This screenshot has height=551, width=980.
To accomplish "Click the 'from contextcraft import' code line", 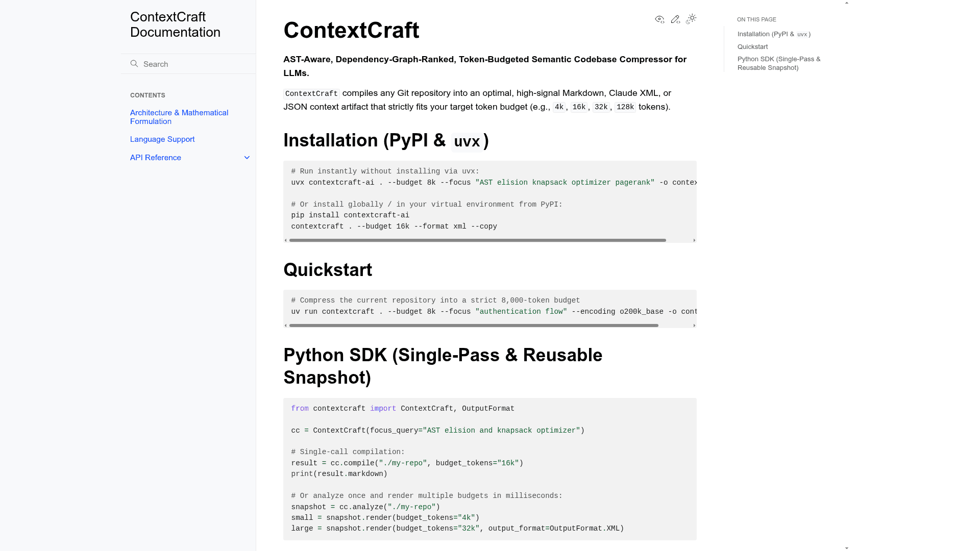I will point(403,409).
